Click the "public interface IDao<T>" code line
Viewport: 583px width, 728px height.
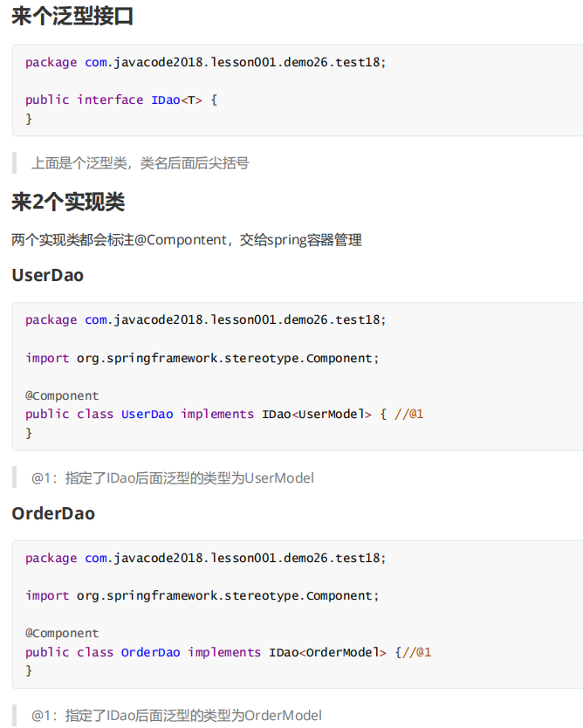[x=120, y=100]
